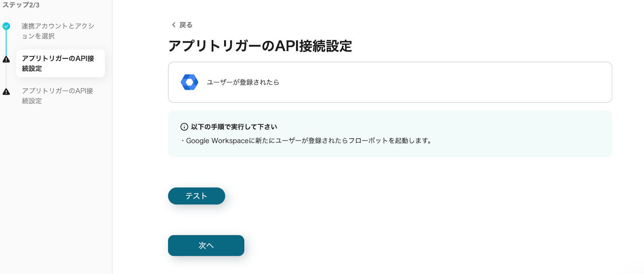644x274 pixels.
Task: Click the Google Workspace hexagon logo
Action: point(189,82)
